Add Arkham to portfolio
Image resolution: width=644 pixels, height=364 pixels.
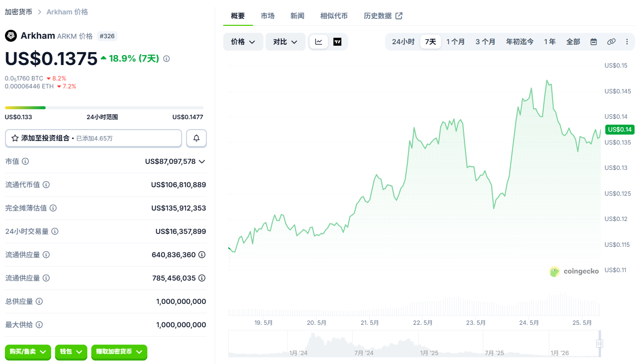(93, 138)
